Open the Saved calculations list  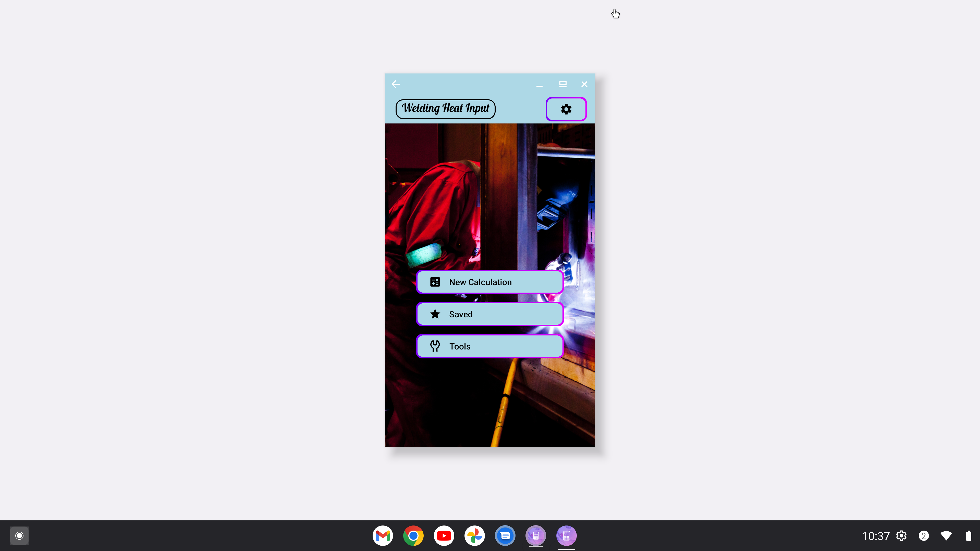(x=490, y=314)
